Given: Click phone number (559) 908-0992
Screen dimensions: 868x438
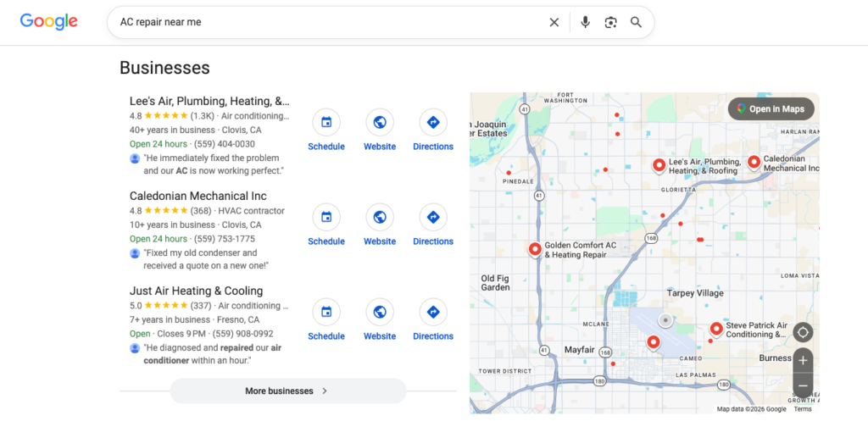Looking at the screenshot, I should [x=243, y=334].
